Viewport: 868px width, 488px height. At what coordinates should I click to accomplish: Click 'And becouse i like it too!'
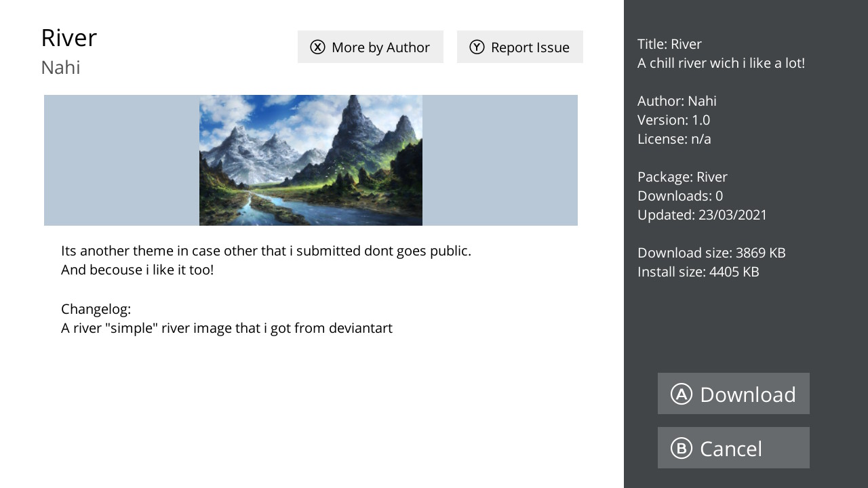(x=137, y=270)
